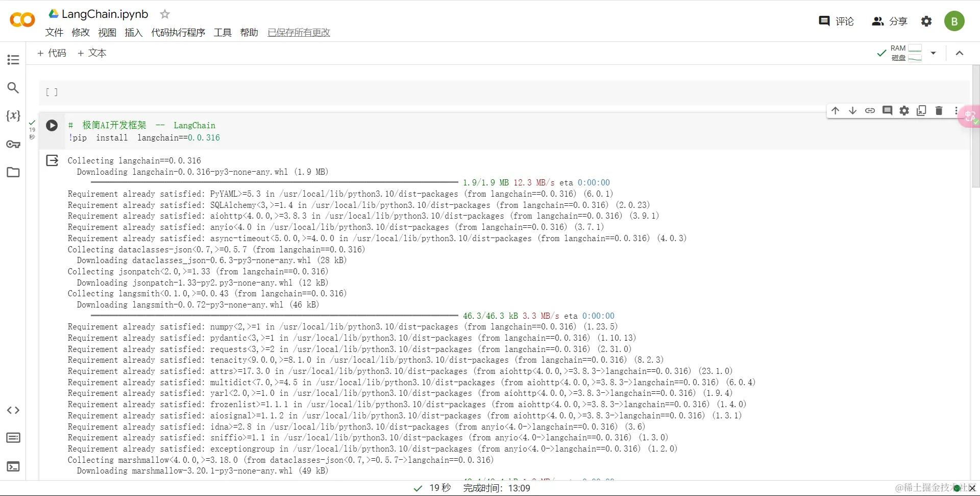The height and width of the screenshot is (496, 980).
Task: Add a new text cell with + 文本
Action: point(92,53)
